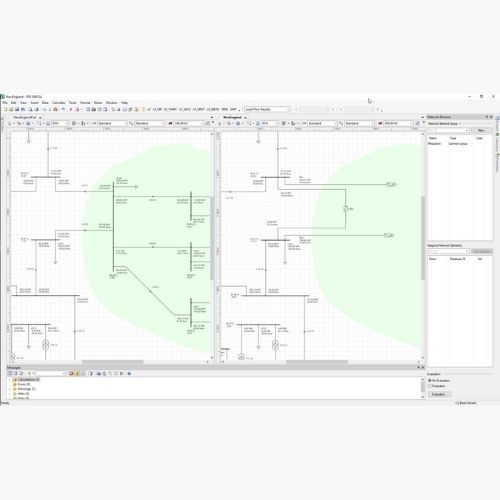Click the blue globe icon in Messages toolbar
Screen dimensions: 500x500
(x=129, y=373)
